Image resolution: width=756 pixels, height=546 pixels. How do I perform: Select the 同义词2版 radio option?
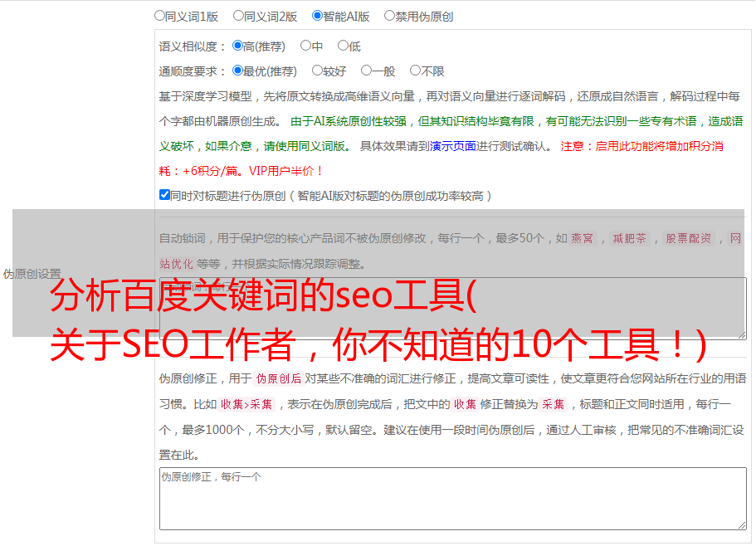click(238, 16)
